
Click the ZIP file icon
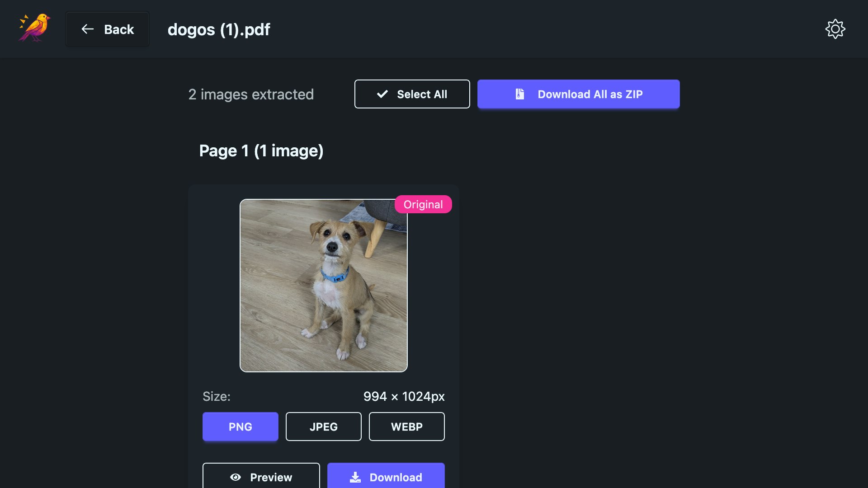tap(520, 94)
